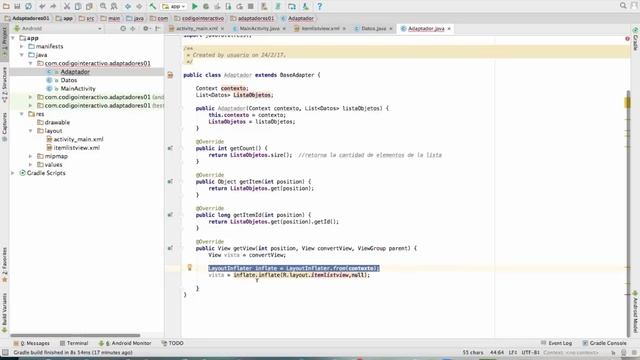Click the scroll from source target icon

pyautogui.click(x=123, y=29)
